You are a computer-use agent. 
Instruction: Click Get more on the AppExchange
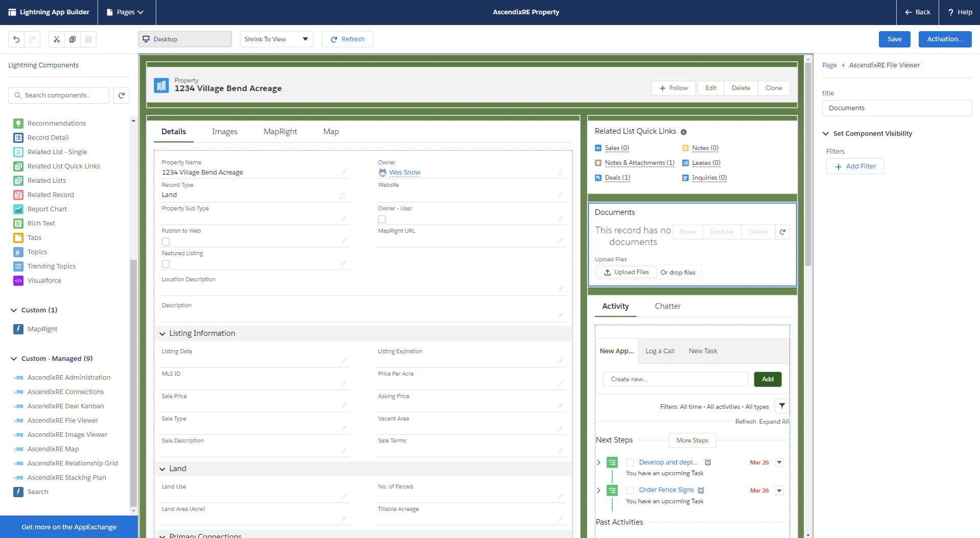click(69, 527)
